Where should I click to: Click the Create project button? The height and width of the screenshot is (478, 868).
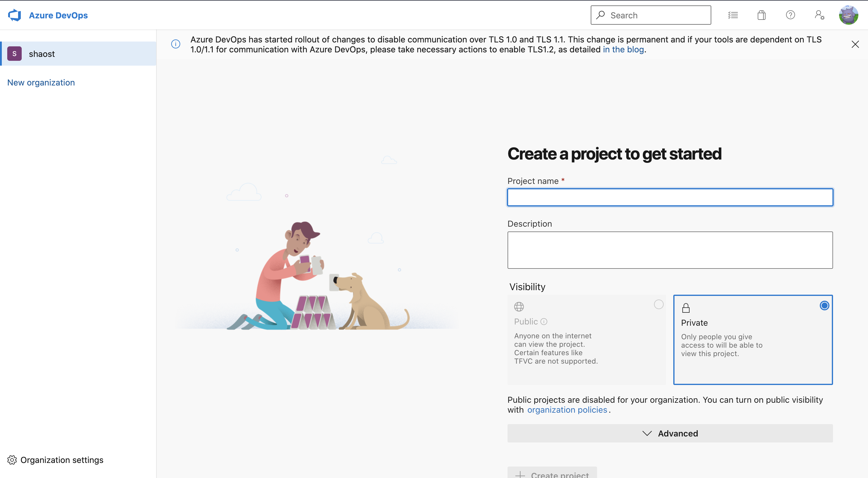[x=552, y=473]
